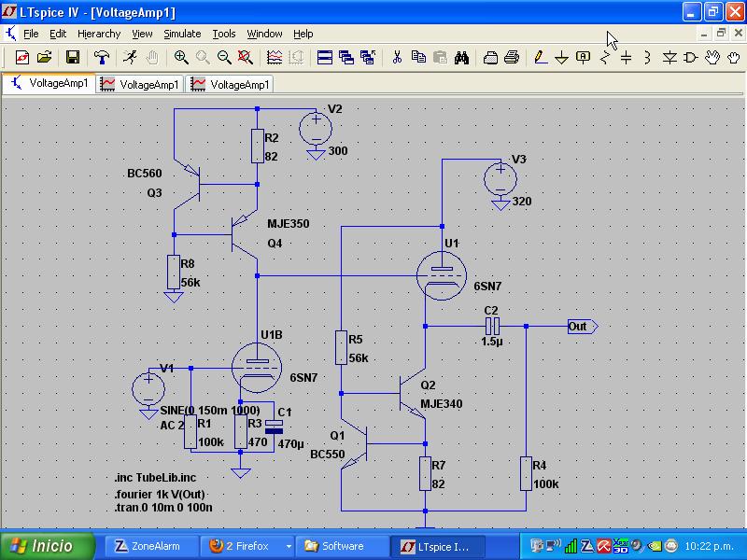Click the Print printer icon
Image resolution: width=747 pixels, height=560 pixels.
click(x=512, y=58)
